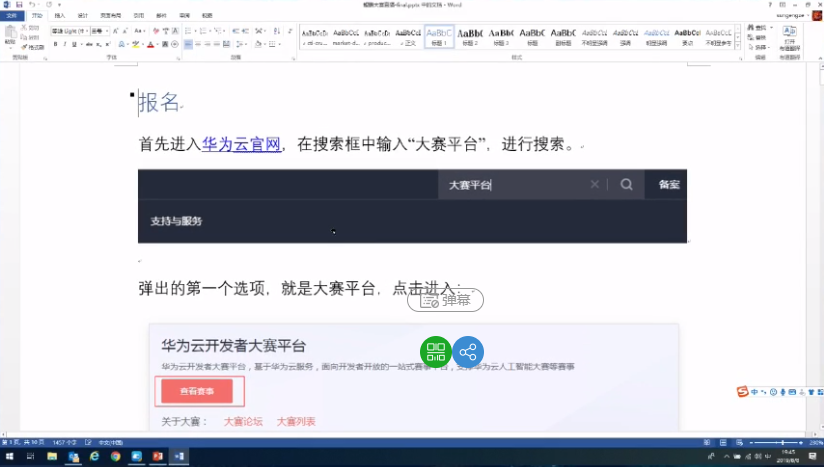Screen dimensions: 824x467
Task: Click the Paste clipboard icon
Action: pos(10,34)
